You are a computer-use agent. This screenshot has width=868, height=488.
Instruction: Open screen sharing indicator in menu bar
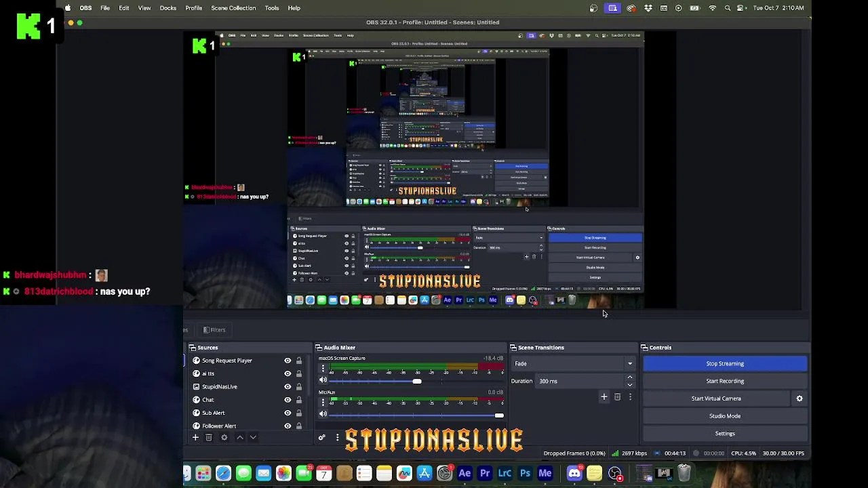(613, 8)
